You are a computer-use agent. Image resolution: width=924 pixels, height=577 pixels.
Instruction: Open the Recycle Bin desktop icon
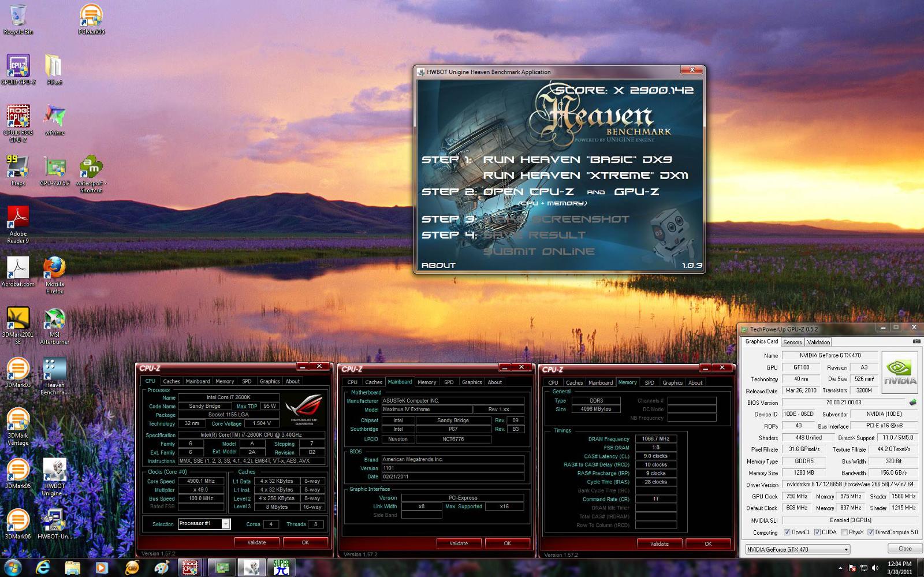[18, 19]
